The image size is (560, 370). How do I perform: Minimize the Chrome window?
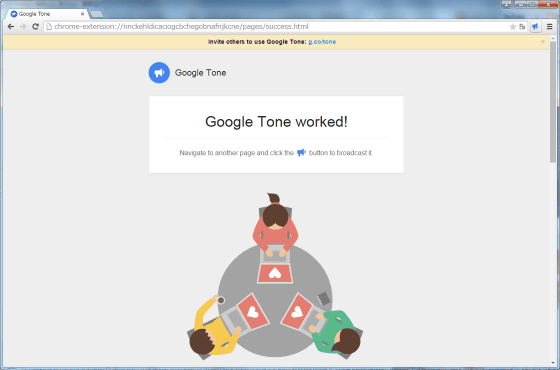tap(521, 4)
